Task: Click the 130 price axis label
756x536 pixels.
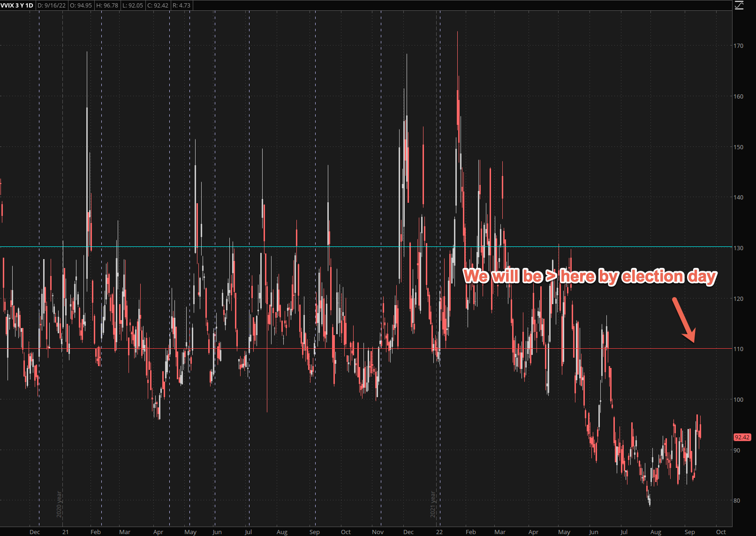Action: pos(738,248)
